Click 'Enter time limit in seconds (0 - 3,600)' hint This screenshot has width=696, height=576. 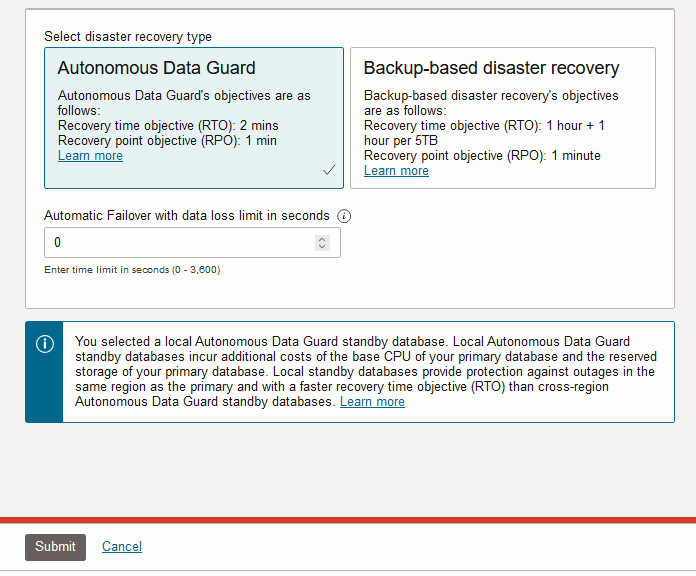pyautogui.click(x=132, y=270)
